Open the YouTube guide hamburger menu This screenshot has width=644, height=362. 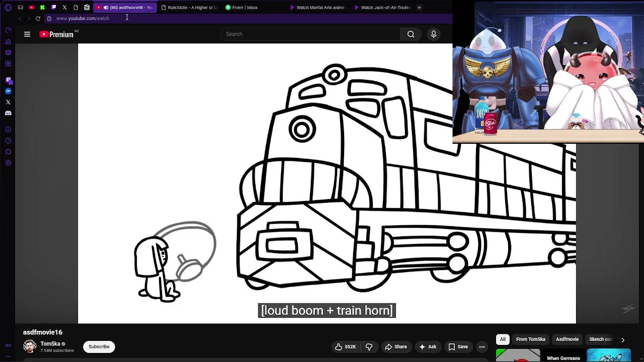27,34
